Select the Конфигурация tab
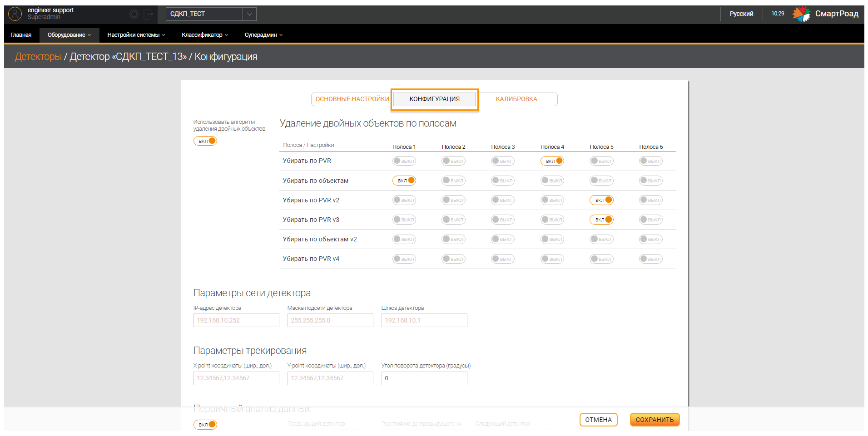The image size is (868, 436). pyautogui.click(x=434, y=99)
